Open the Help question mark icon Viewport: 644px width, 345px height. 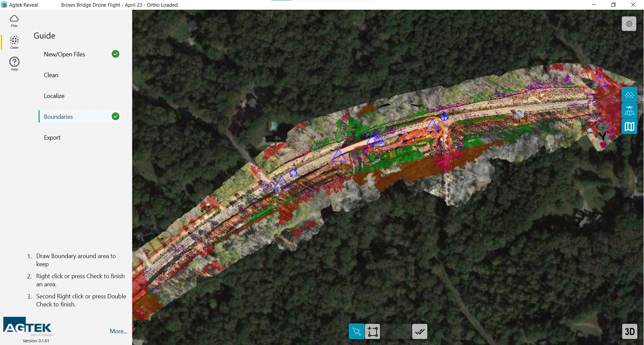point(14,63)
